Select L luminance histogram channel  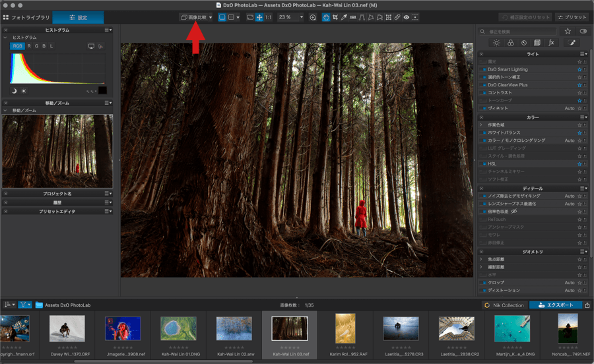(x=51, y=46)
